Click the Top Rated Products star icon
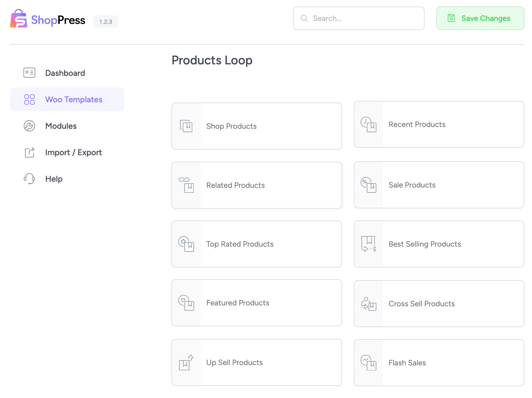 coord(186,244)
